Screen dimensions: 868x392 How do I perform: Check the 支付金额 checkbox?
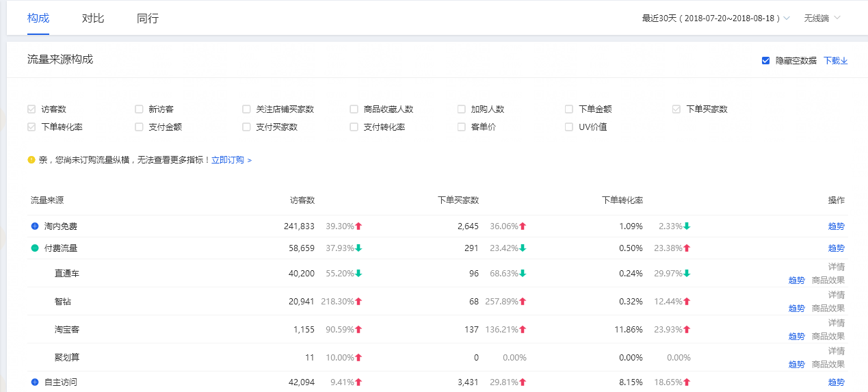pyautogui.click(x=139, y=127)
